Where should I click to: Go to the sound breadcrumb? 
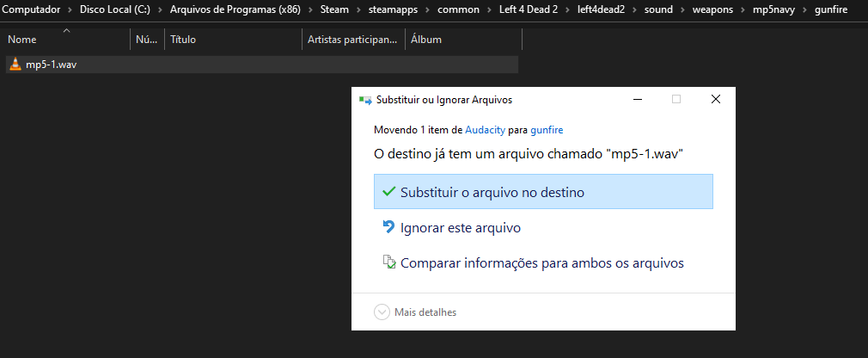coord(659,9)
